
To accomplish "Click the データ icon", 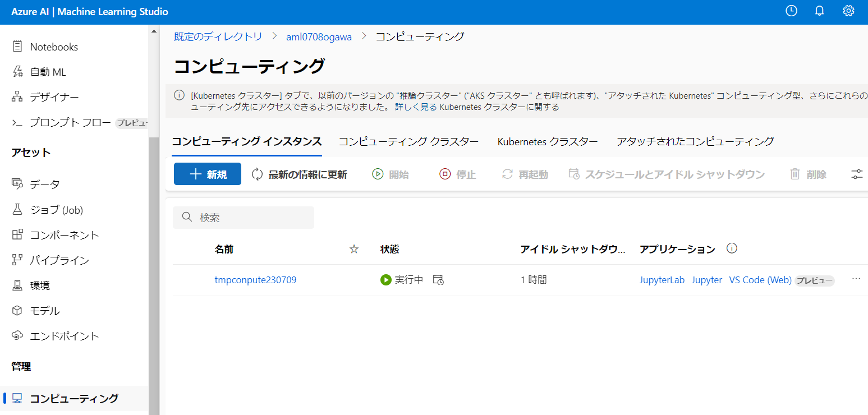I will pos(17,184).
